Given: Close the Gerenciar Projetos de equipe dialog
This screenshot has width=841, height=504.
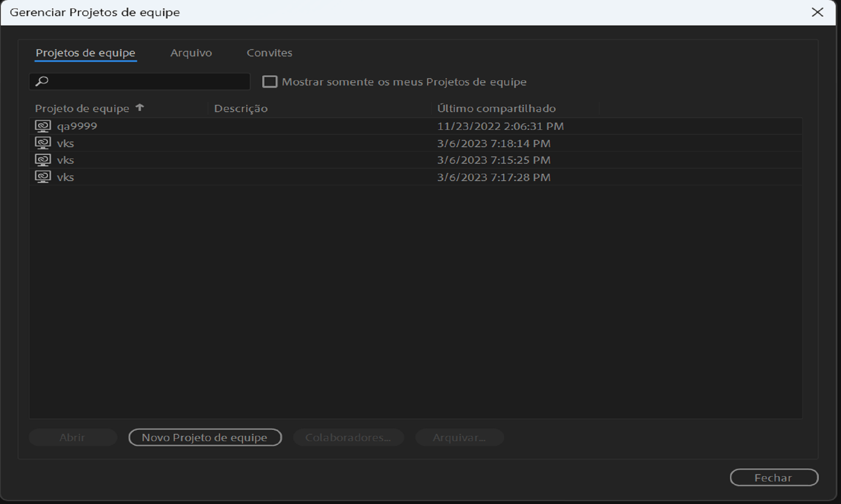Looking at the screenshot, I should click(817, 12).
